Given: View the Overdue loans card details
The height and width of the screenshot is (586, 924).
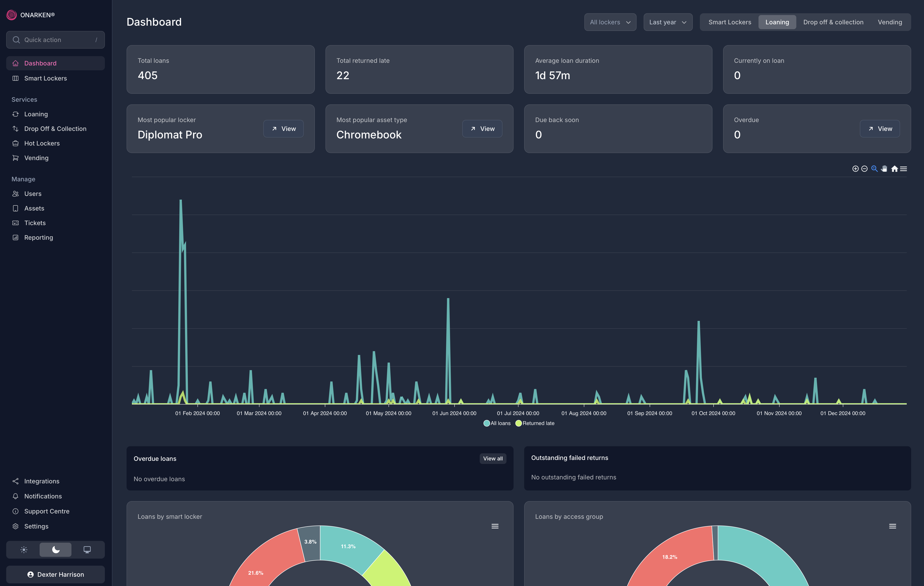Looking at the screenshot, I should pyautogui.click(x=880, y=129).
